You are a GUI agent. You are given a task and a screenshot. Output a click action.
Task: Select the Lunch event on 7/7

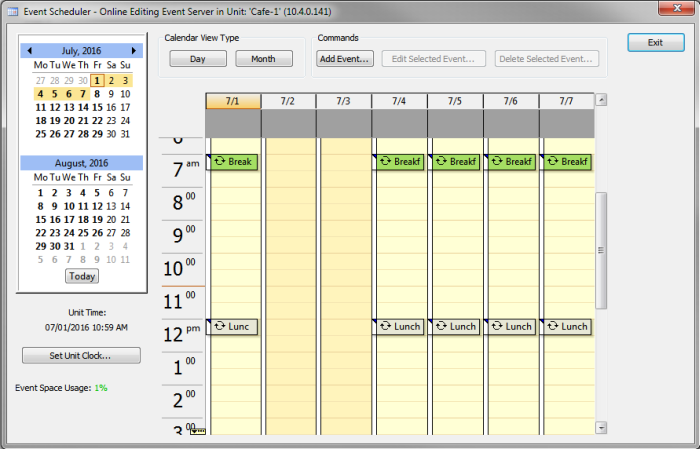(566, 327)
